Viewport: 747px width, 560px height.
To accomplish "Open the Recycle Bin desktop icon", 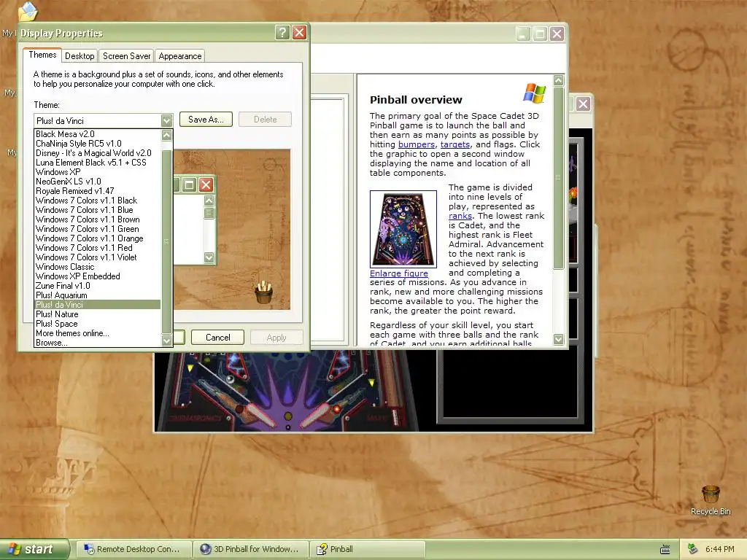I will point(711,499).
